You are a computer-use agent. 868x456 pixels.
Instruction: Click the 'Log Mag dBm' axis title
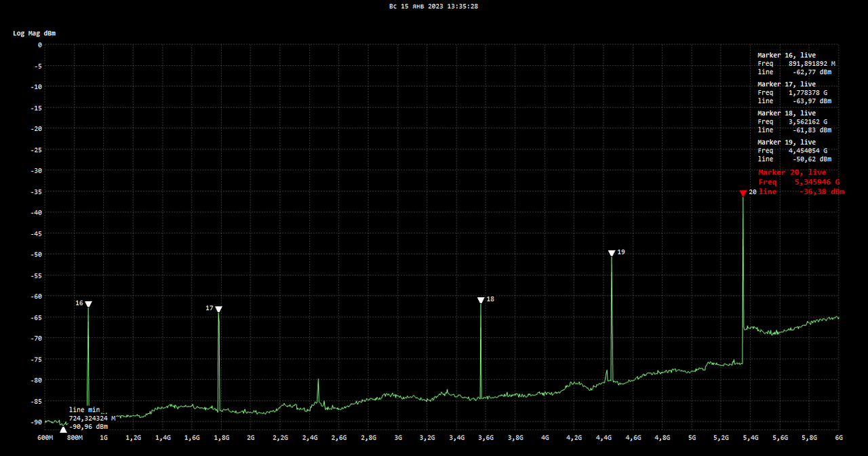point(35,33)
